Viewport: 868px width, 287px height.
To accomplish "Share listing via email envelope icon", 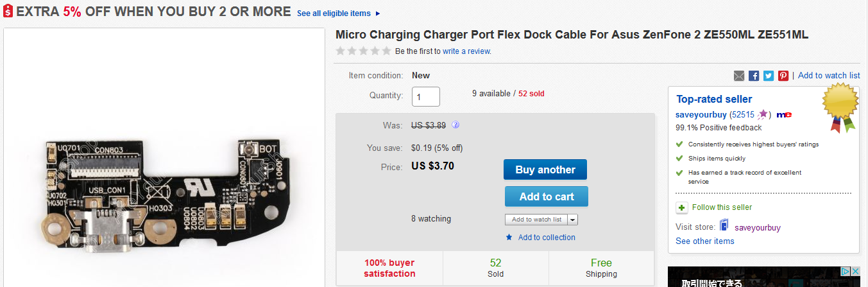I will coord(740,76).
